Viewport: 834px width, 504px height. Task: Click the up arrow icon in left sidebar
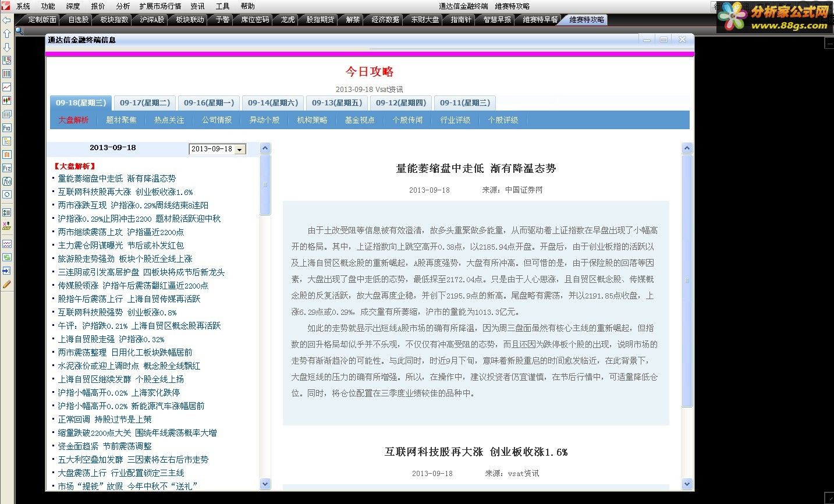7,34
